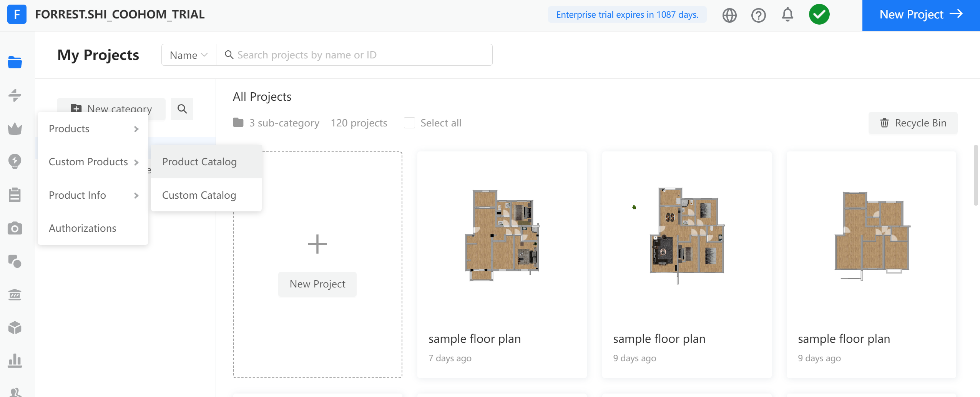
Task: Open the bar chart statistics icon
Action: [x=15, y=361]
